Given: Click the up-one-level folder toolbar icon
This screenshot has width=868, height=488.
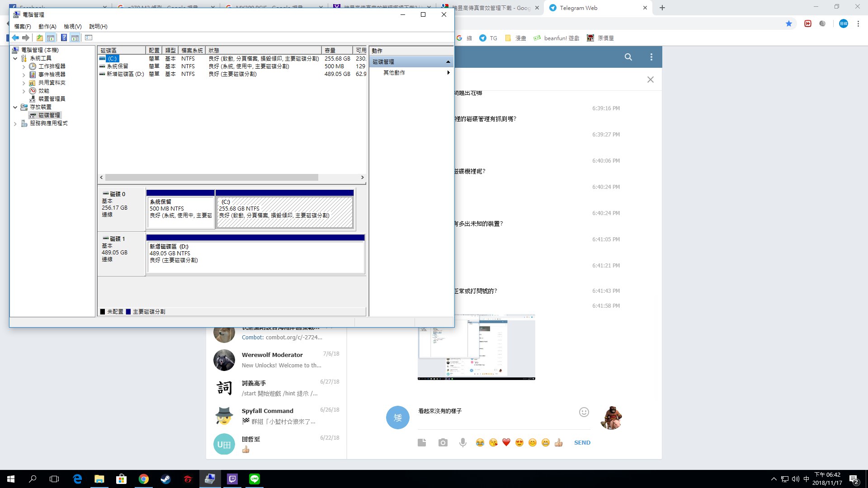Looking at the screenshot, I should (40, 38).
